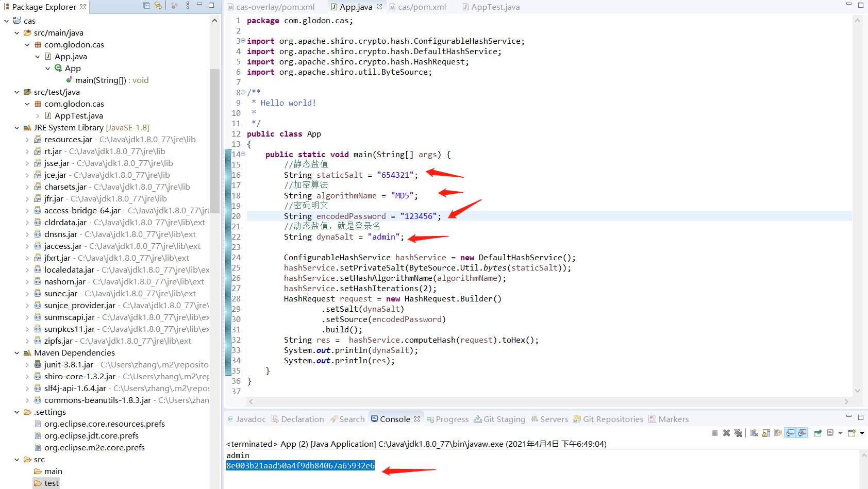Place cursor on the staticSalt declaration line
The width and height of the screenshot is (868, 489).
point(350,175)
